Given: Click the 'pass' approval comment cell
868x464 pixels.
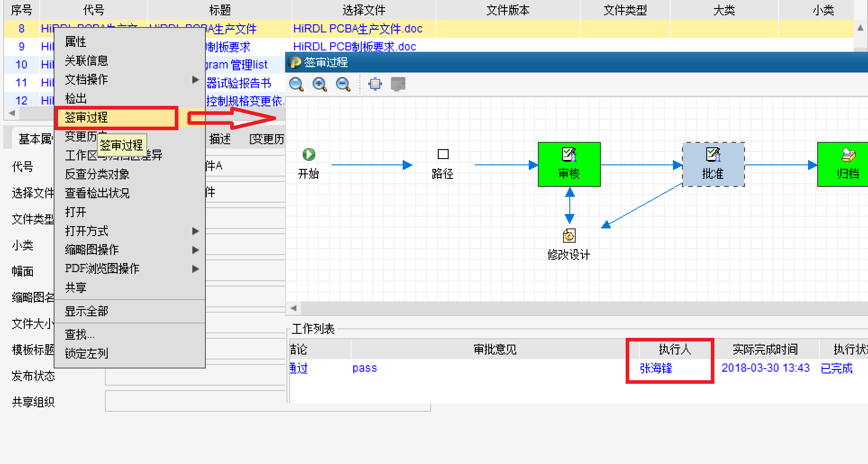Looking at the screenshot, I should coord(364,368).
